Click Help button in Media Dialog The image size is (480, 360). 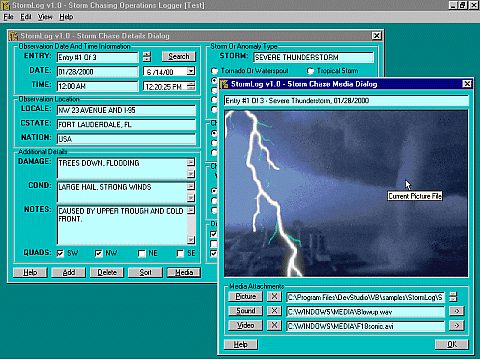pyautogui.click(x=241, y=344)
